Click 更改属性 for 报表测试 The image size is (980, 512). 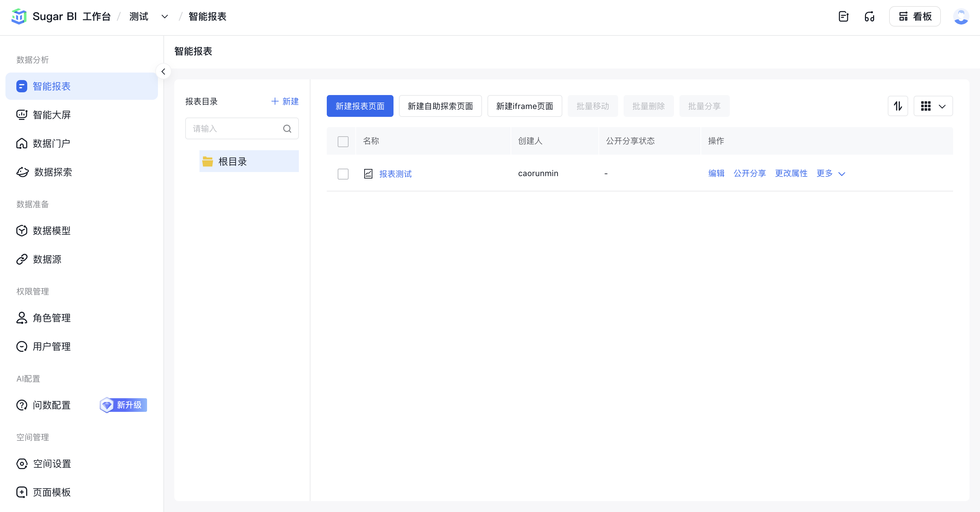point(791,174)
